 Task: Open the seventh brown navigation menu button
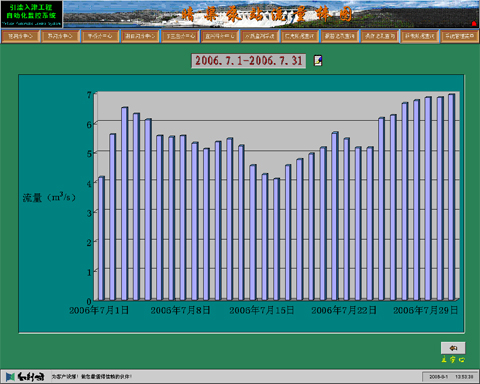coord(260,36)
